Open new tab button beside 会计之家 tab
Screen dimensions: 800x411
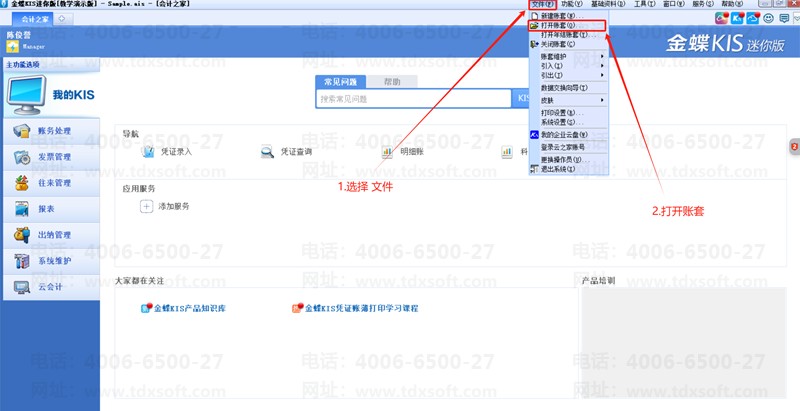(x=62, y=19)
